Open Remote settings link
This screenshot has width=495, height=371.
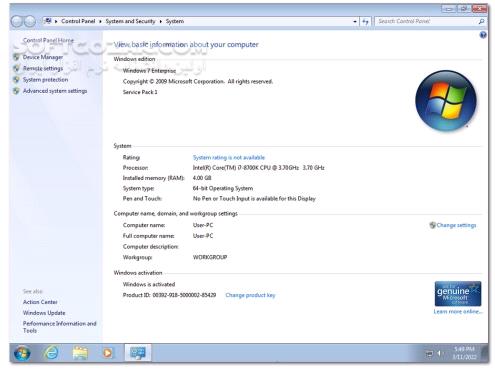pos(43,68)
